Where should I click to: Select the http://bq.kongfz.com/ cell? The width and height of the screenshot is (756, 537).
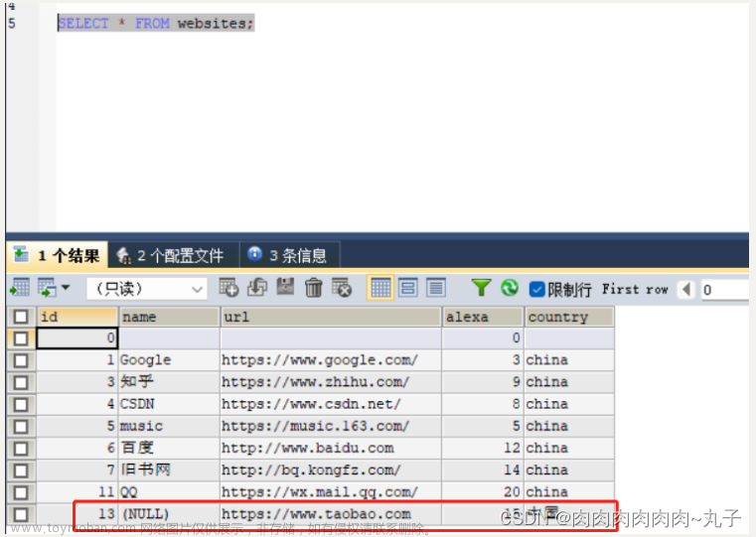pyautogui.click(x=331, y=470)
